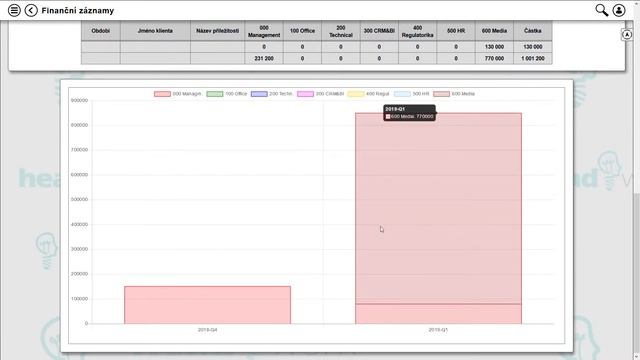Click the 100 Office column header
640x360 pixels.
point(302,31)
